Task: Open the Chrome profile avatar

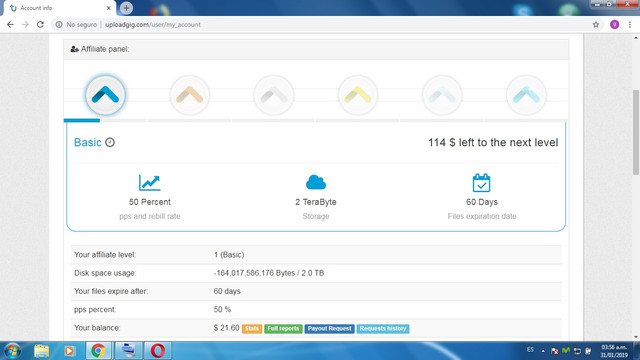Action: pos(614,24)
